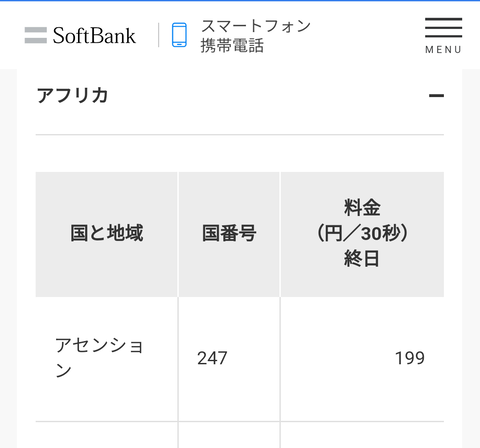
Task: Open the hamburger MENU icon
Action: 443,36
